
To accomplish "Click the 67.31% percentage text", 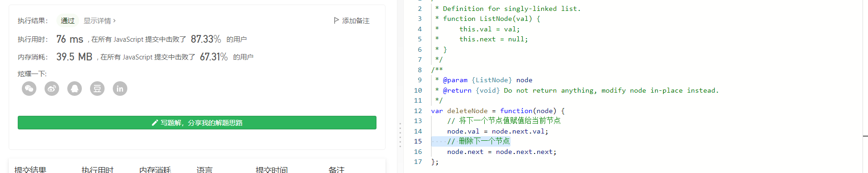I will pyautogui.click(x=214, y=57).
